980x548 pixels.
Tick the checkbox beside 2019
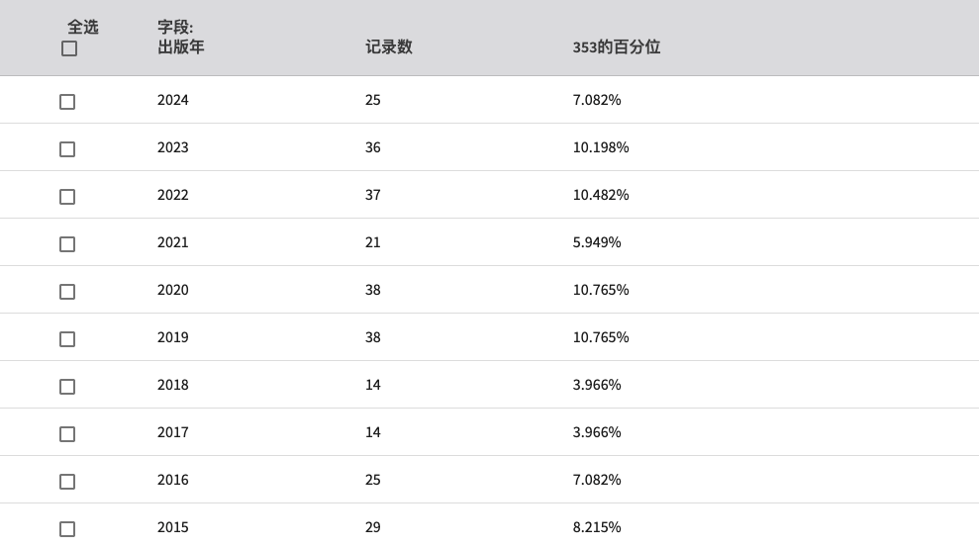click(x=67, y=339)
